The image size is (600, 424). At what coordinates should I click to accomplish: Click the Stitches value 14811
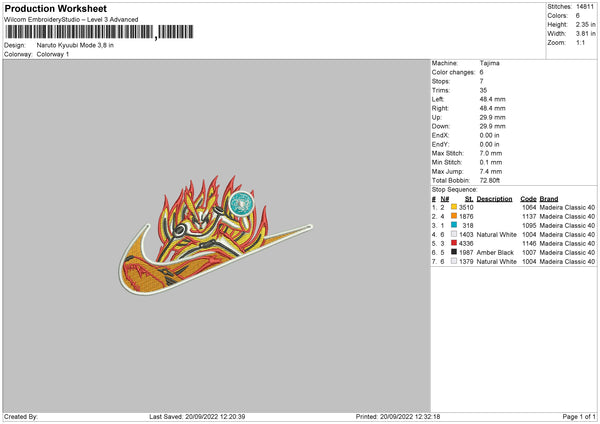tap(585, 7)
